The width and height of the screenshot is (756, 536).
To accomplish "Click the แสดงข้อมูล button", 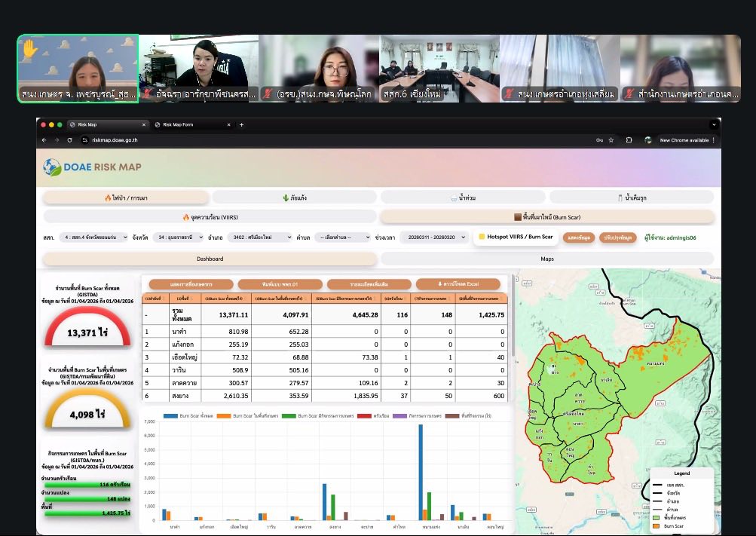I will coord(578,237).
